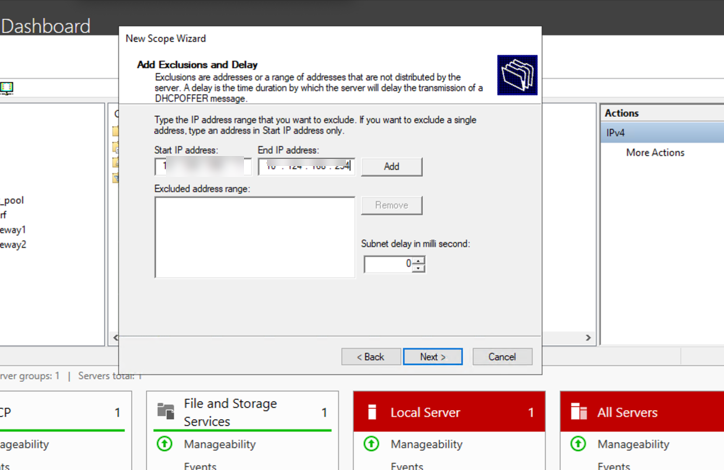Click green Manageability arrow under File and Storage
This screenshot has width=724, height=470.
(165, 444)
